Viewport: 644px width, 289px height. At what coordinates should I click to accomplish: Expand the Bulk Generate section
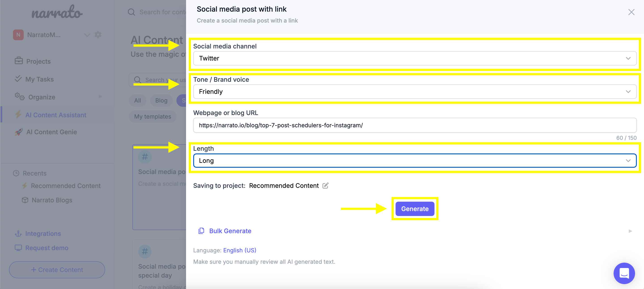(x=415, y=231)
